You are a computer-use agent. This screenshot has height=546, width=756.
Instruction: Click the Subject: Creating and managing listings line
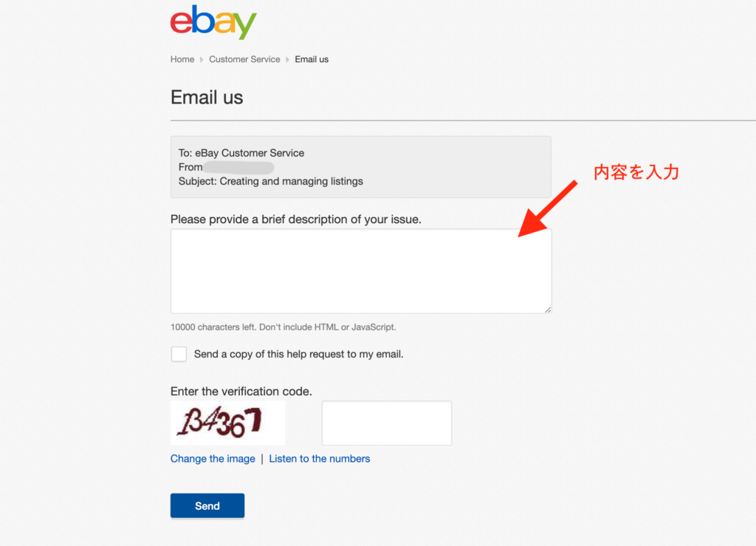point(270,181)
